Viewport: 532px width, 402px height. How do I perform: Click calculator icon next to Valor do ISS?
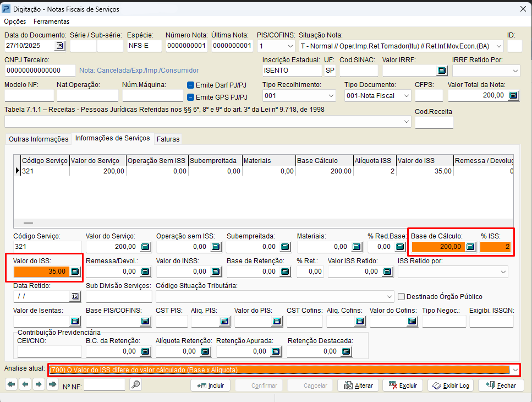[75, 271]
